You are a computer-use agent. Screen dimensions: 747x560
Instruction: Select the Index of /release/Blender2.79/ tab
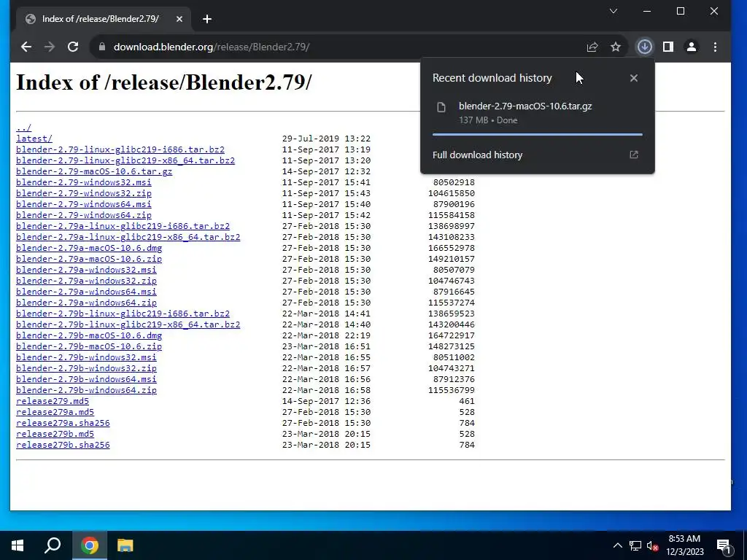point(104,19)
